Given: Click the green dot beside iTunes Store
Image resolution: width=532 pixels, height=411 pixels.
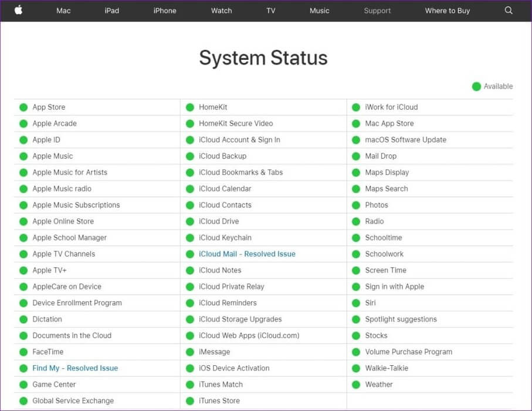Looking at the screenshot, I should click(x=190, y=401).
